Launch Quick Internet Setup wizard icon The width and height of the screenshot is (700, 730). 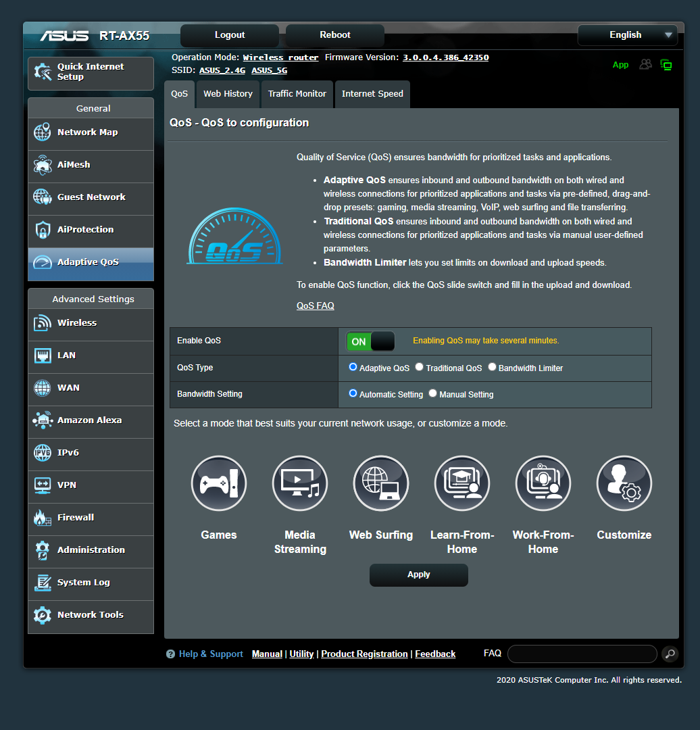pos(43,72)
